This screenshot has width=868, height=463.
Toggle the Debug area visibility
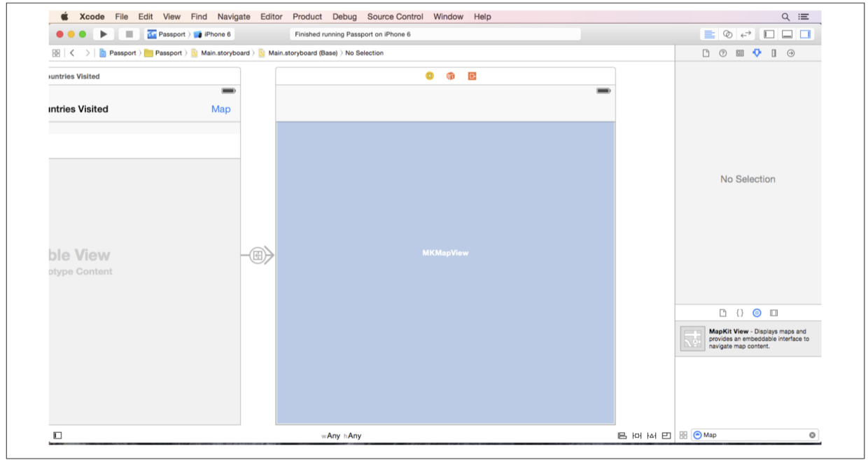coord(787,34)
